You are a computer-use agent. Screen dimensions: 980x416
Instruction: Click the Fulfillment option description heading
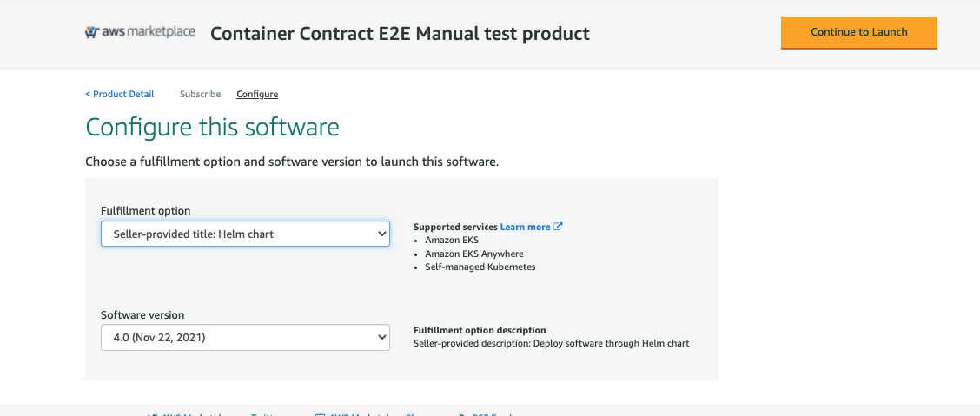click(480, 330)
